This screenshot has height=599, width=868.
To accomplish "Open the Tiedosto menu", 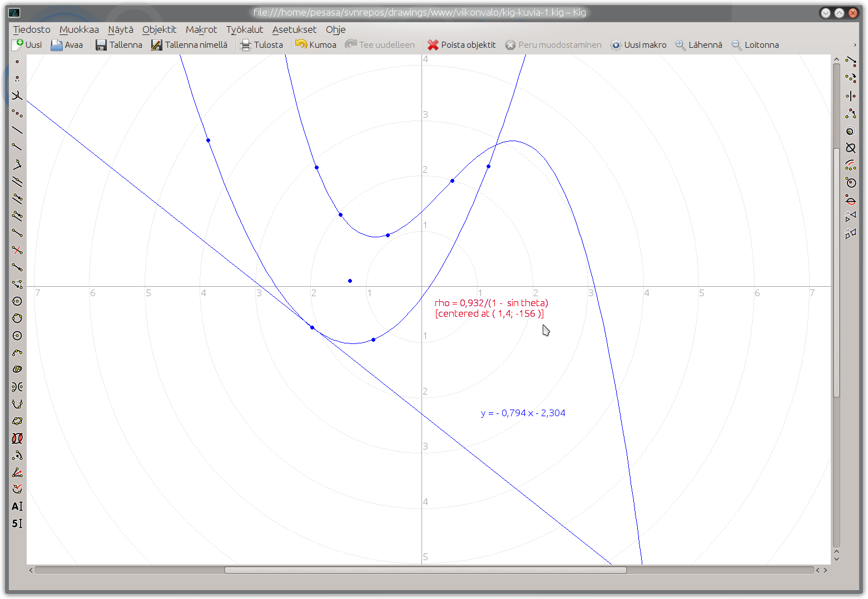I will coord(32,29).
